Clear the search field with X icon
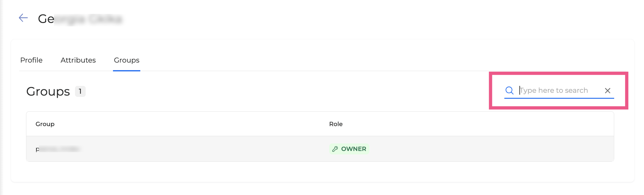The image size is (644, 195). [608, 91]
